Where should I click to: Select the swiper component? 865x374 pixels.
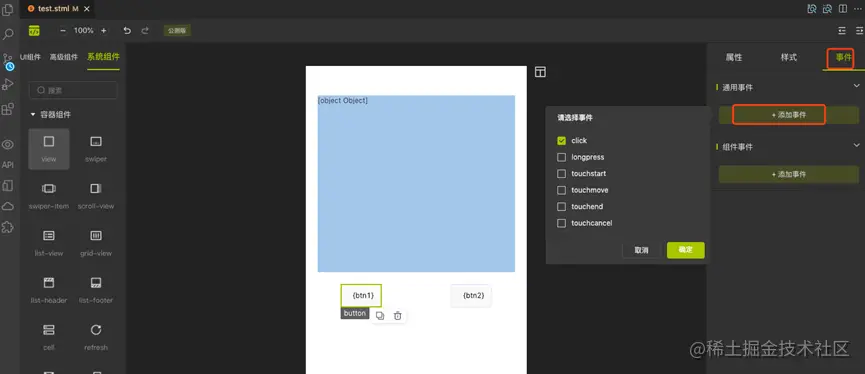[x=95, y=149]
